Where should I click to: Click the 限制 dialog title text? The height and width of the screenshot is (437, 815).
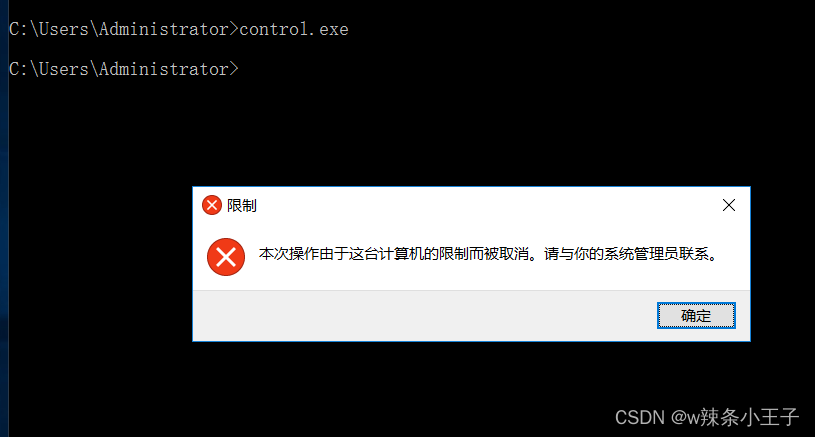click(x=242, y=206)
